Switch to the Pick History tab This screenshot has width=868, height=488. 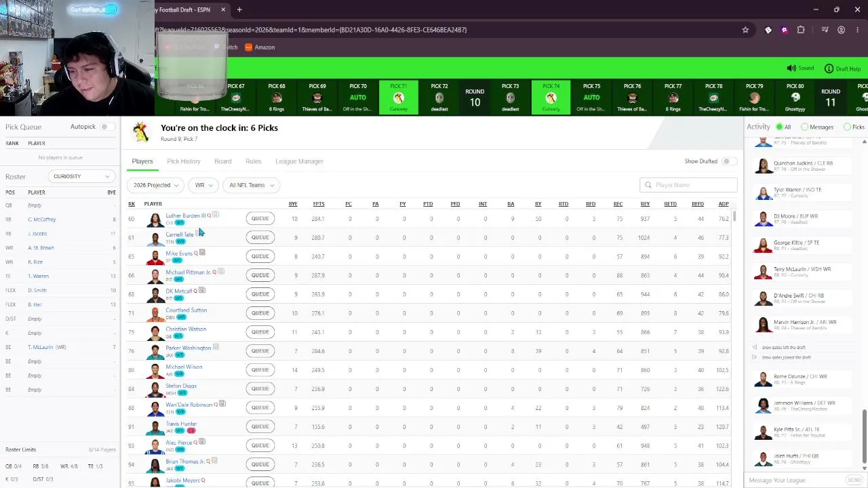click(x=184, y=161)
